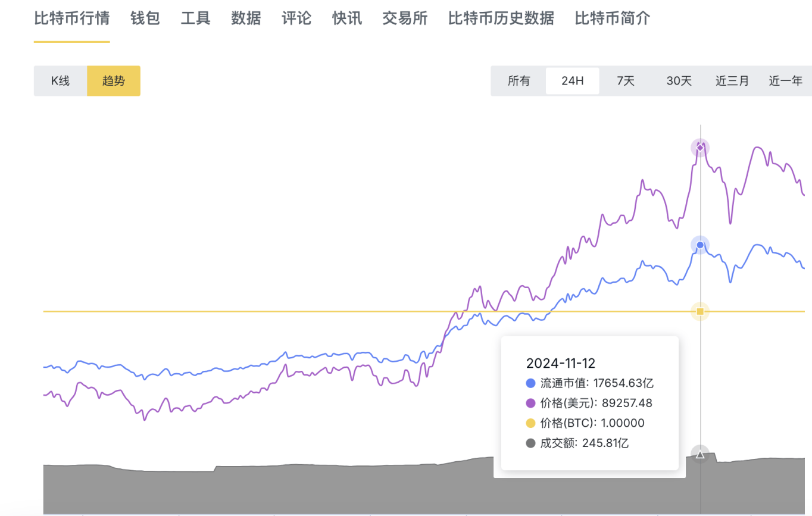812x516 pixels.
Task: Click the gray 成交额 legend dot in tooltip
Action: pos(531,443)
